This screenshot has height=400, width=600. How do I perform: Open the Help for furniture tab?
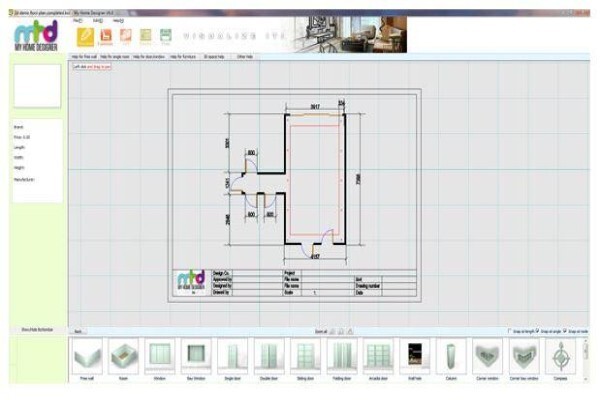pos(183,57)
